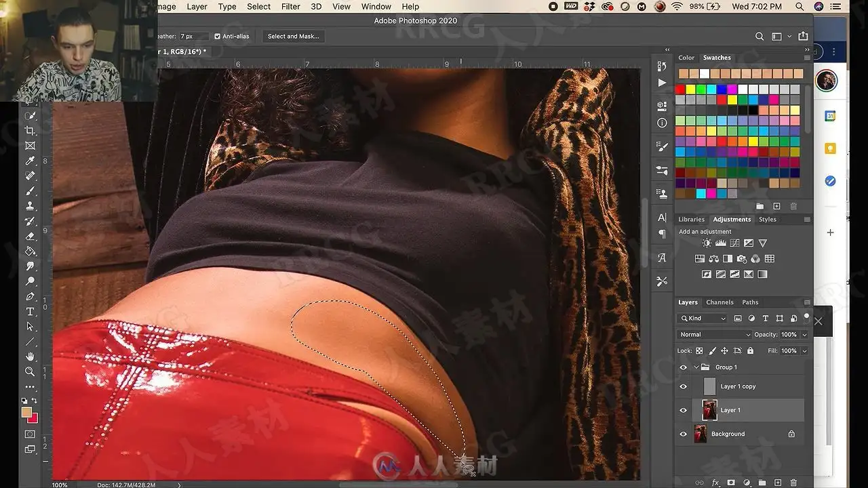Toggle visibility of Layer 1
The height and width of the screenshot is (488, 868).
[x=684, y=410]
